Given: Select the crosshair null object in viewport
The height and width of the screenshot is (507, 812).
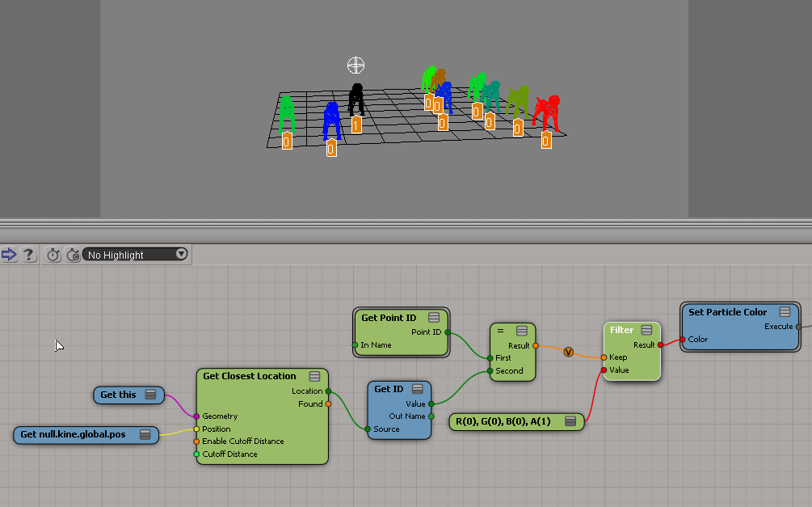Looking at the screenshot, I should click(x=356, y=65).
